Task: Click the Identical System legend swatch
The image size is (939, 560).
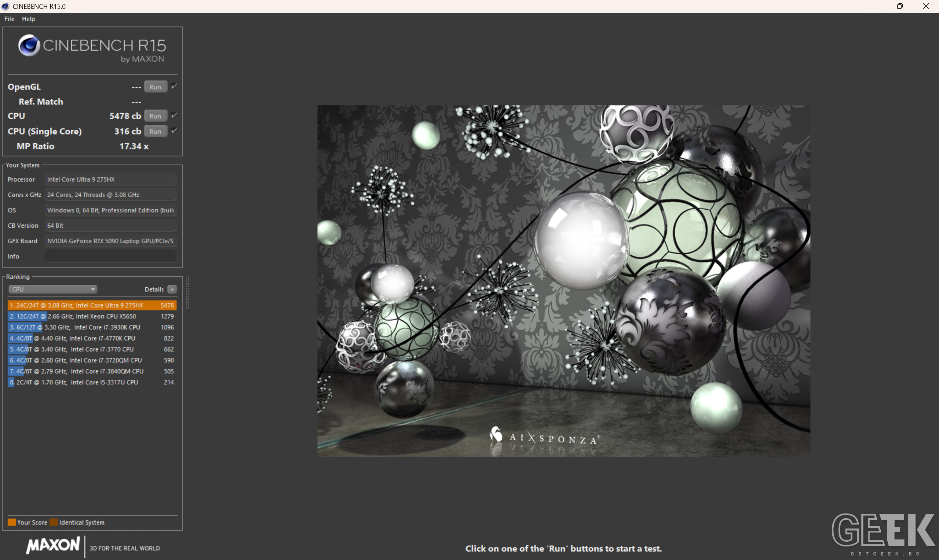Action: (x=54, y=522)
